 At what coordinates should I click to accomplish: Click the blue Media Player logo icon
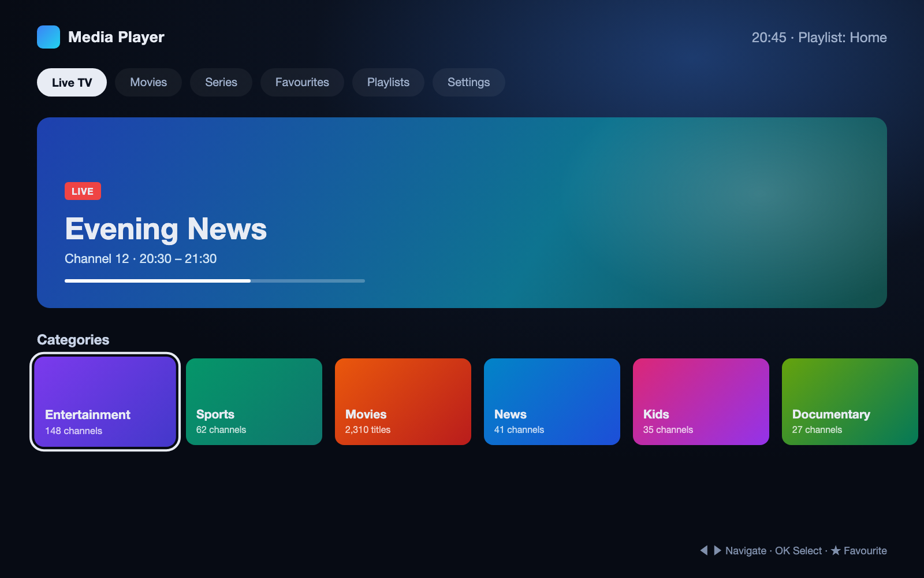pos(49,37)
